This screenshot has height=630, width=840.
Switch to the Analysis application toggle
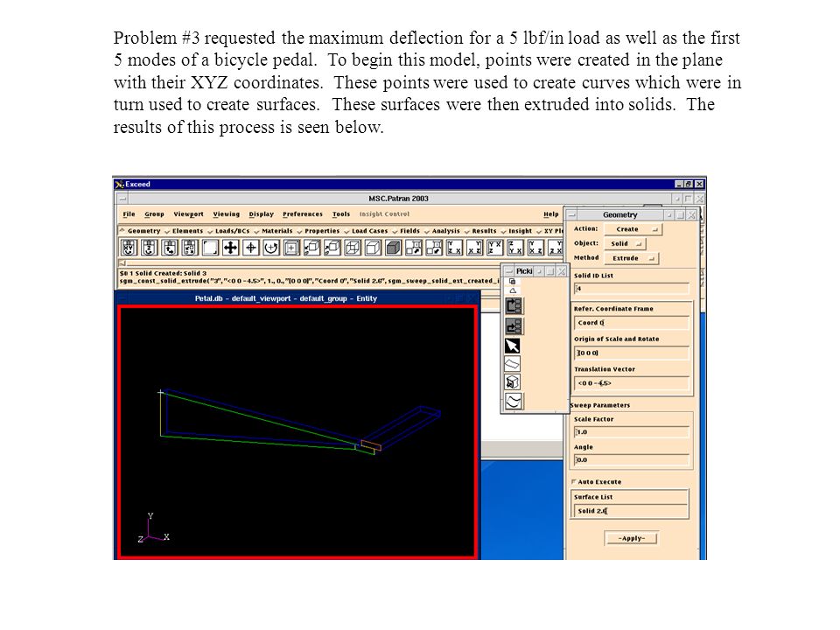442,231
